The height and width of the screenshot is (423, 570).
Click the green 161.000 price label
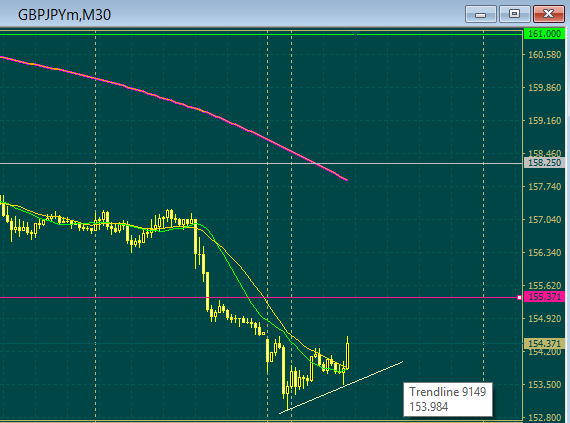click(544, 34)
